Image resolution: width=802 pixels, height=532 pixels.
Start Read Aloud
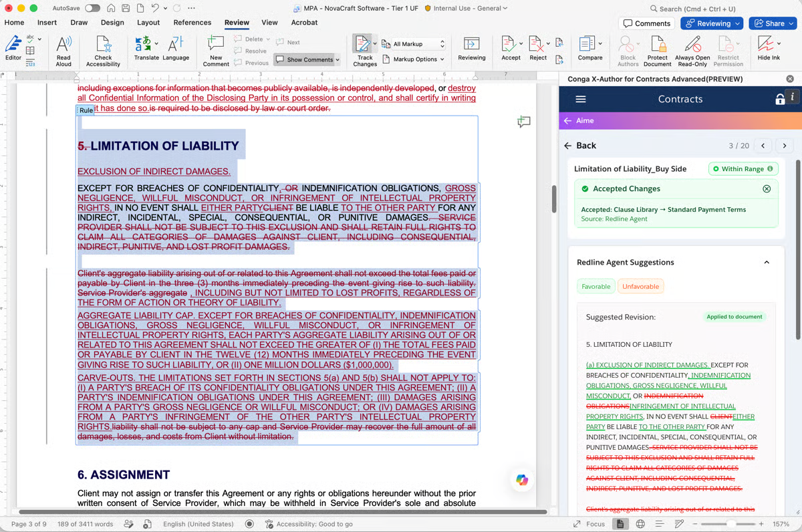point(63,51)
